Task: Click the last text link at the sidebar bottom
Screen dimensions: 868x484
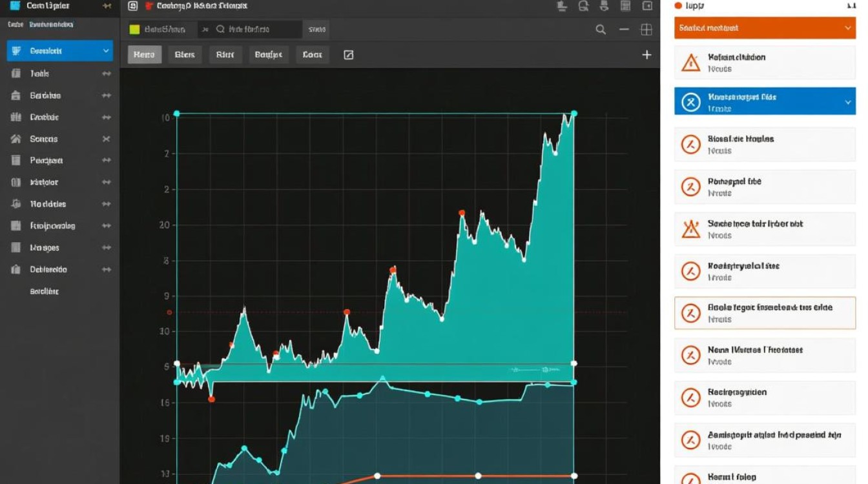Action: click(44, 292)
